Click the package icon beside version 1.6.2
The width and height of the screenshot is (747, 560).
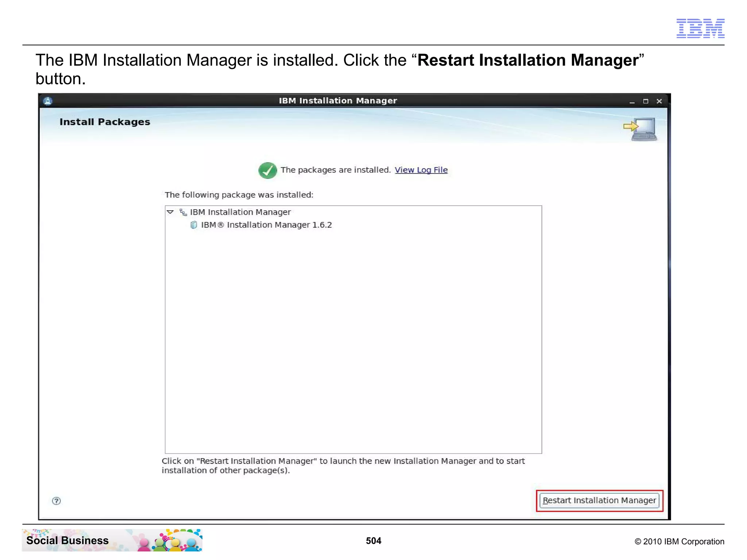tap(194, 225)
